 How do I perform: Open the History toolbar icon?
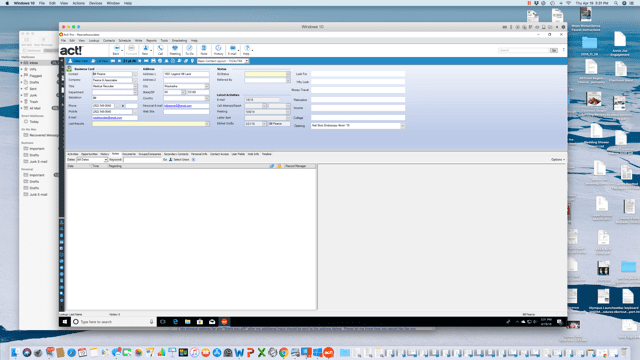click(218, 50)
